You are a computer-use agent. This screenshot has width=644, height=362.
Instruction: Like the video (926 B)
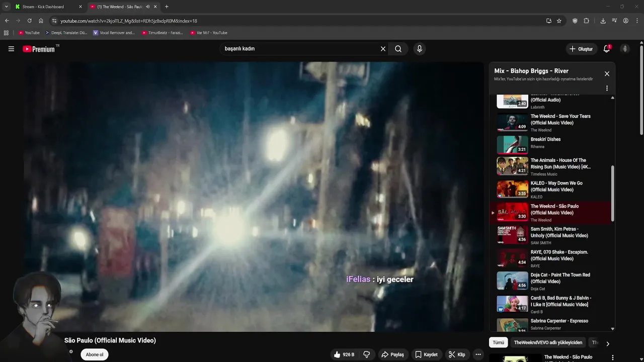344,354
